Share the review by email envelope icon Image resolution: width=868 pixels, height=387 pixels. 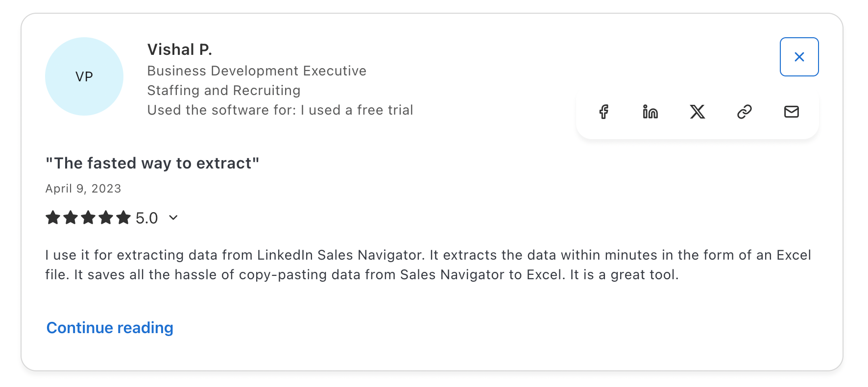(792, 112)
